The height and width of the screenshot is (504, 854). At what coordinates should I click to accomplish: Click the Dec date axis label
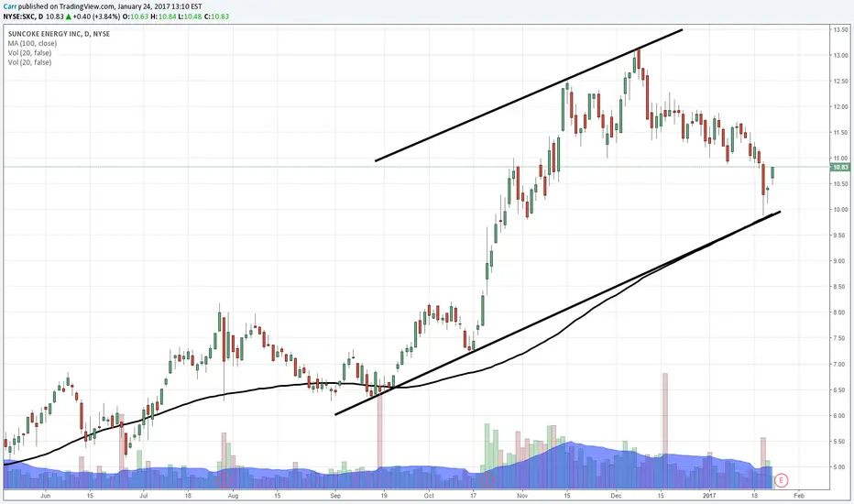(x=616, y=496)
